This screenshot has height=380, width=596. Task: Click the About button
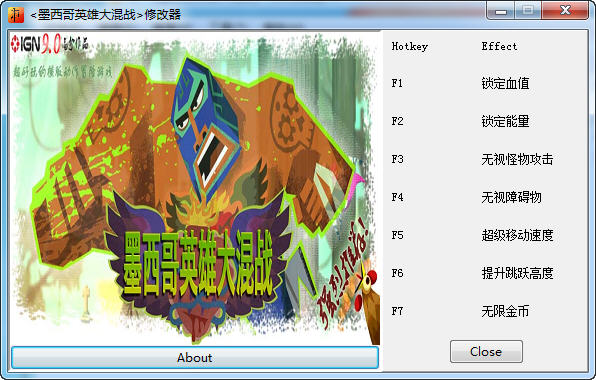pyautogui.click(x=195, y=357)
